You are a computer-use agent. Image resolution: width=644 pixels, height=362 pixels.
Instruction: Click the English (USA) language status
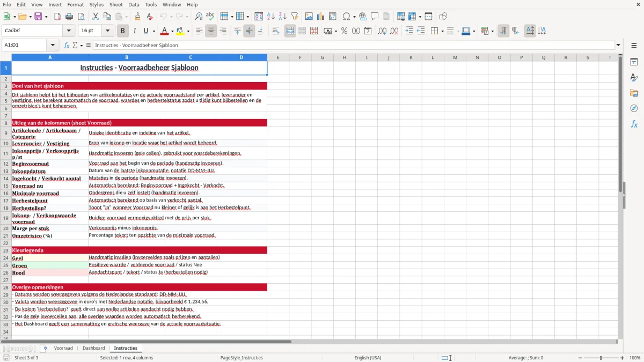click(368, 358)
